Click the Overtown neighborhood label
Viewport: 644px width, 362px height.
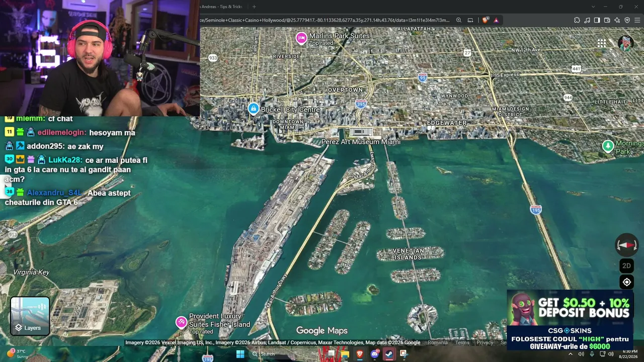[x=345, y=89]
